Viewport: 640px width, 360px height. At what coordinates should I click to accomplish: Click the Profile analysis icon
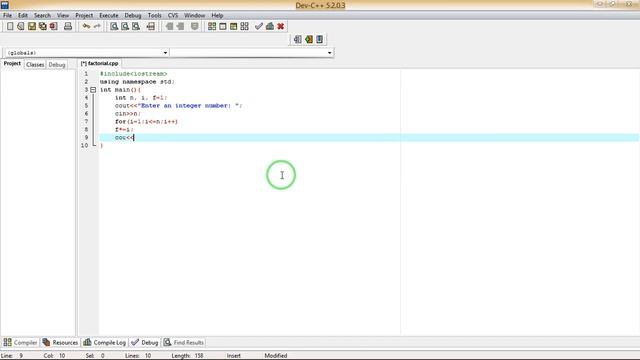pyautogui.click(x=270, y=27)
